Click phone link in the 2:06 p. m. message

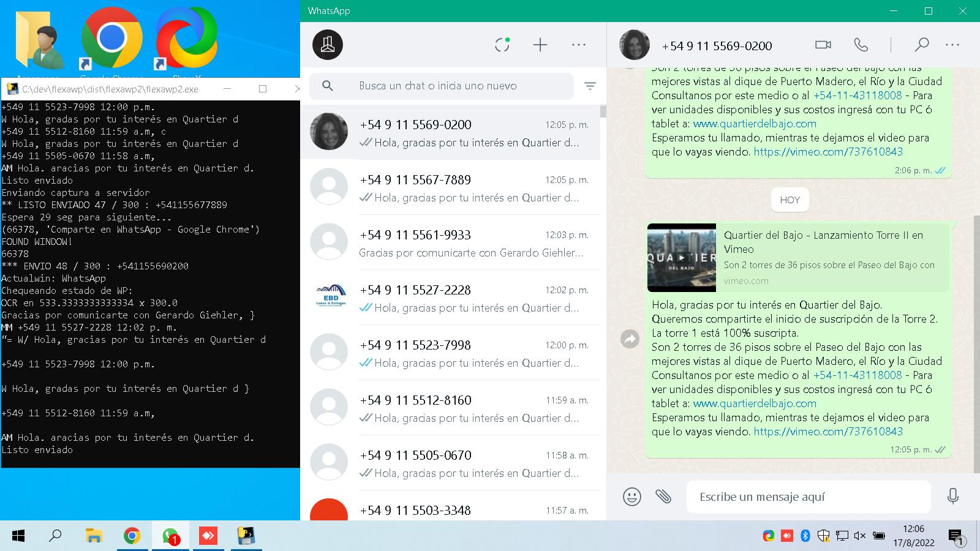tap(858, 96)
